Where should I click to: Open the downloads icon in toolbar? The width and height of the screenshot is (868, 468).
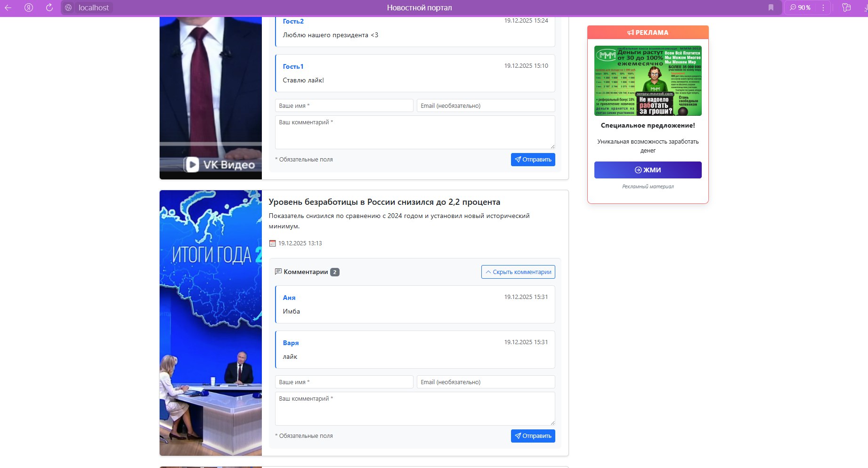point(865,8)
